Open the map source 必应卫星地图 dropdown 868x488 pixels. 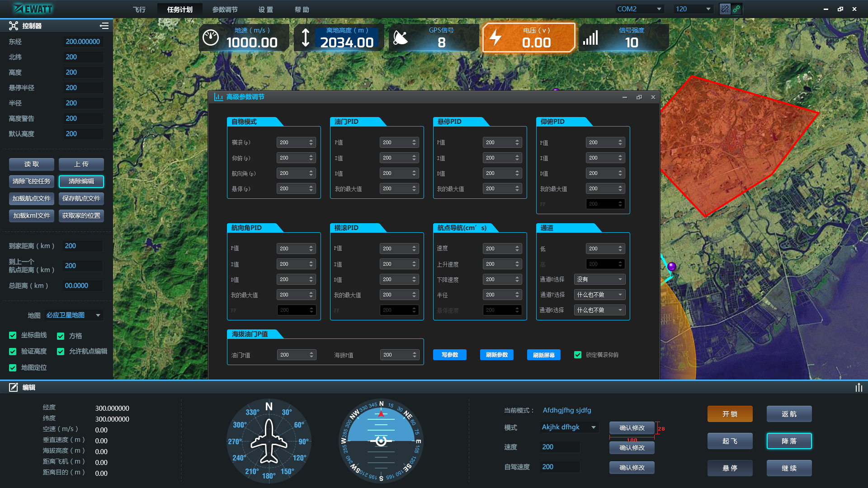pos(74,315)
